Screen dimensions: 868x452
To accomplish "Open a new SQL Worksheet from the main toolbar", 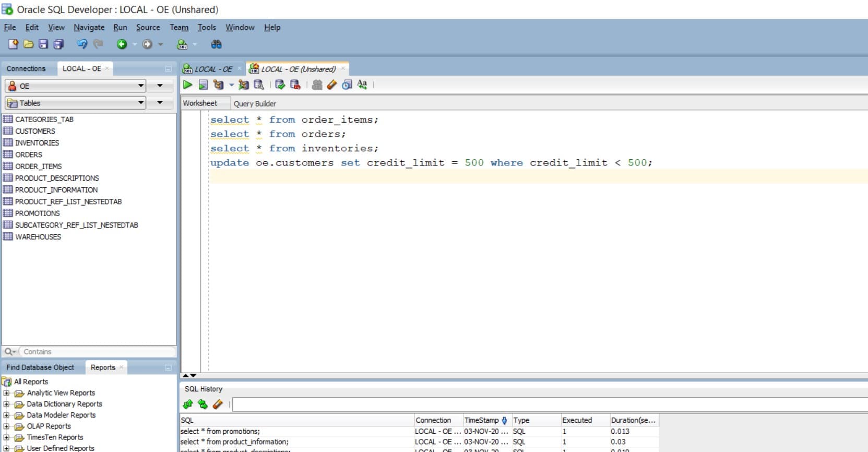I will pyautogui.click(x=182, y=44).
